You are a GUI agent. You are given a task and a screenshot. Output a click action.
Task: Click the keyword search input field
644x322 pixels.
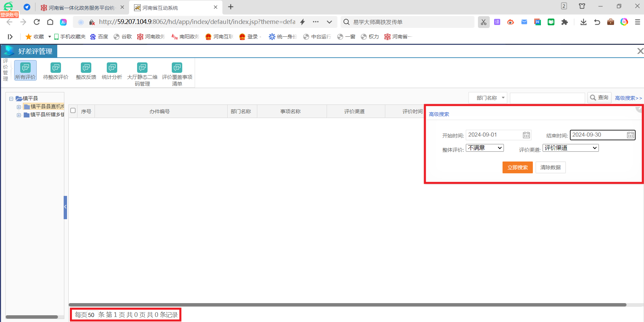547,98
